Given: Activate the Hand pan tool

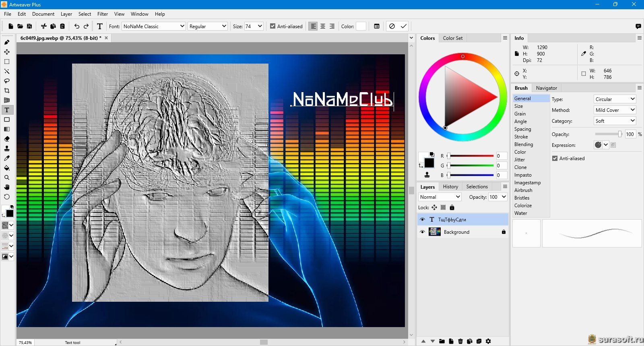Looking at the screenshot, I should [7, 187].
